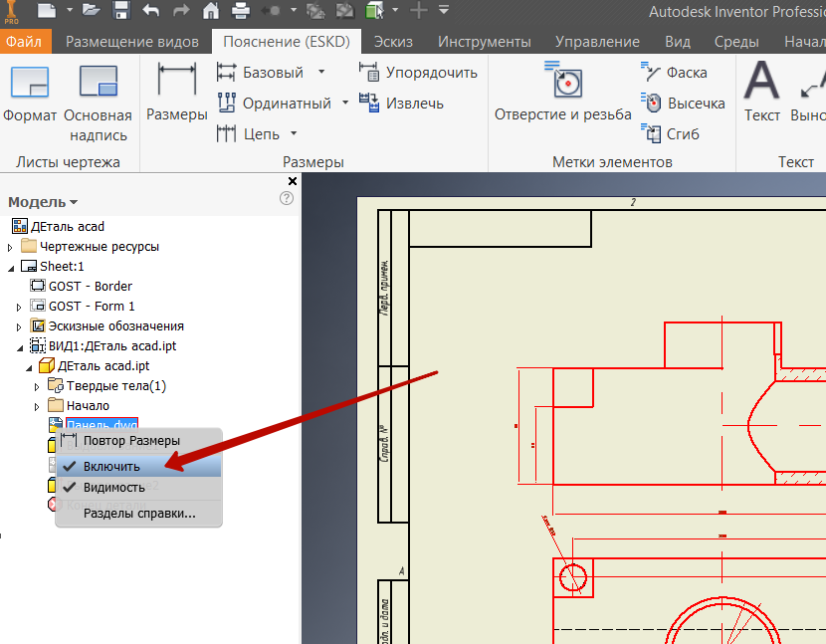The width and height of the screenshot is (826, 644).
Task: Switch to Эскиз ribbon tab
Action: click(393, 42)
